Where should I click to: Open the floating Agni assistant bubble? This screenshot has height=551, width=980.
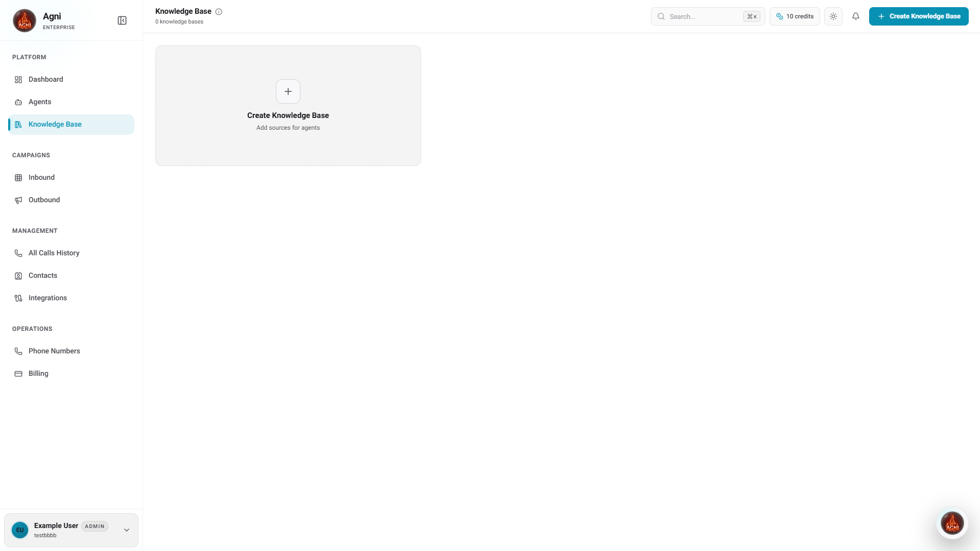[x=952, y=523]
